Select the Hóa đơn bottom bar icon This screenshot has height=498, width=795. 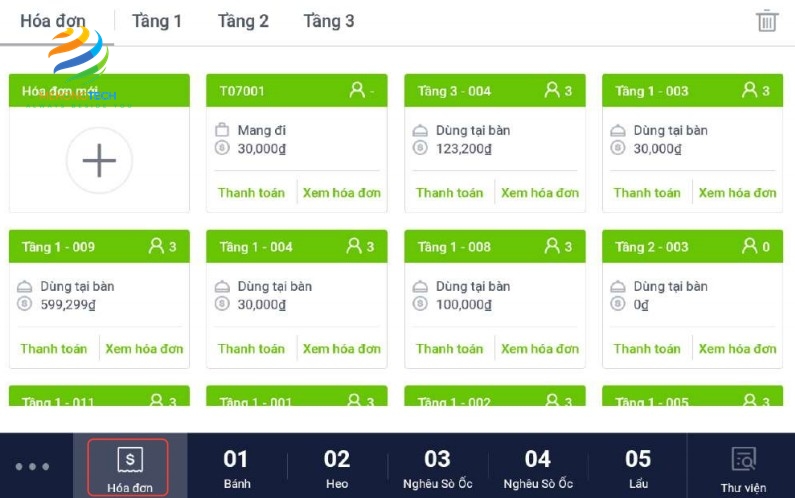coord(129,468)
